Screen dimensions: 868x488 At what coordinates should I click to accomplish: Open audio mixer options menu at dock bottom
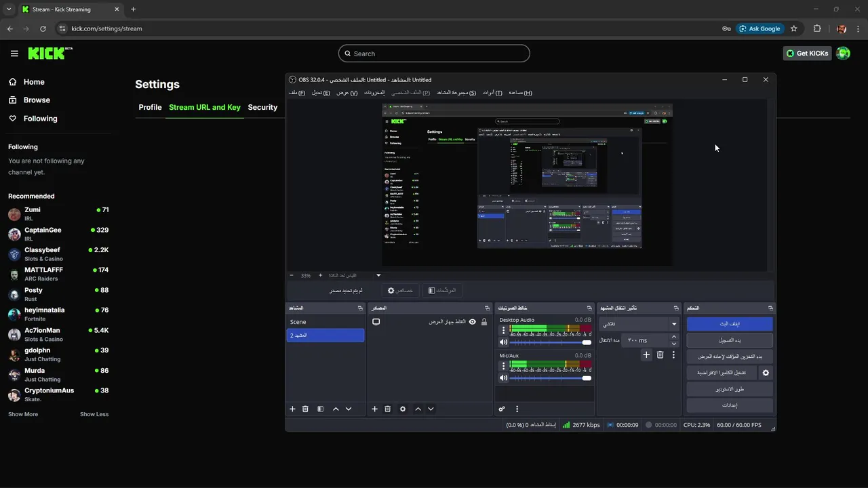tap(517, 409)
